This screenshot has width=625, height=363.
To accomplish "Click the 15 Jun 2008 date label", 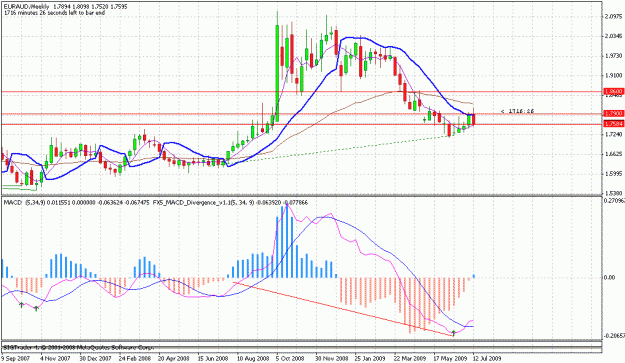I will 213,358.
